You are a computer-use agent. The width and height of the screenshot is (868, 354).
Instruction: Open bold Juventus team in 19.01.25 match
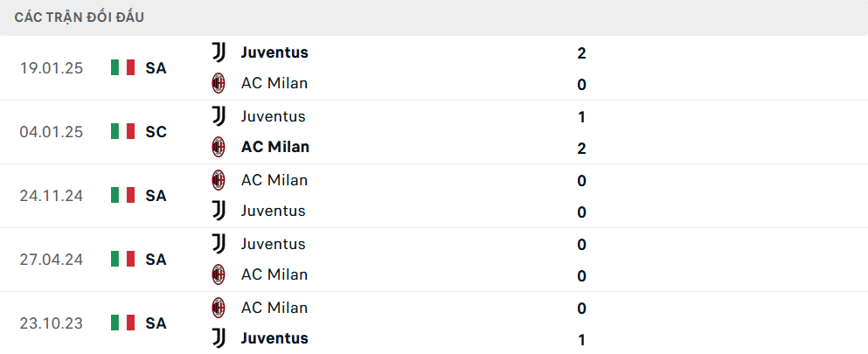274,52
